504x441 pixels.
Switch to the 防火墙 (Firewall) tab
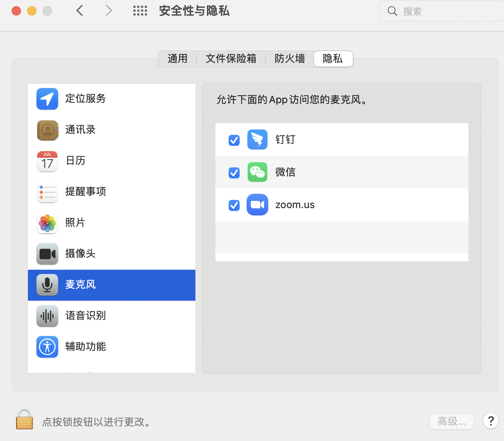[290, 59]
